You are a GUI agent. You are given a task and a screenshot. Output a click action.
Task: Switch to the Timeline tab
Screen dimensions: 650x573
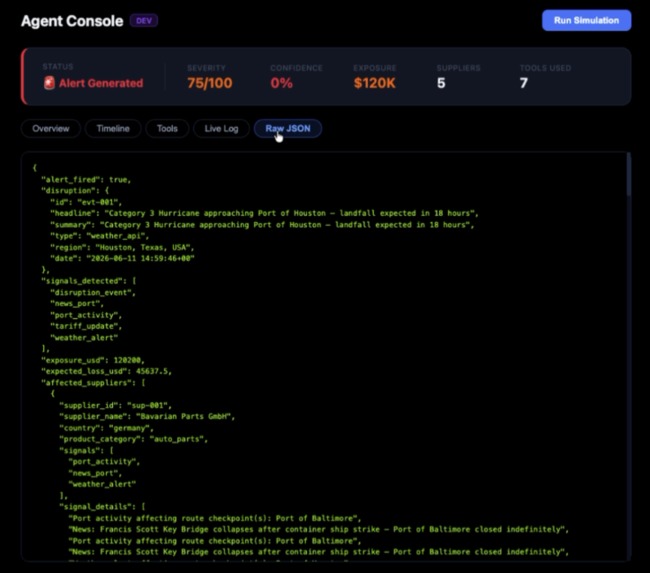tap(113, 129)
